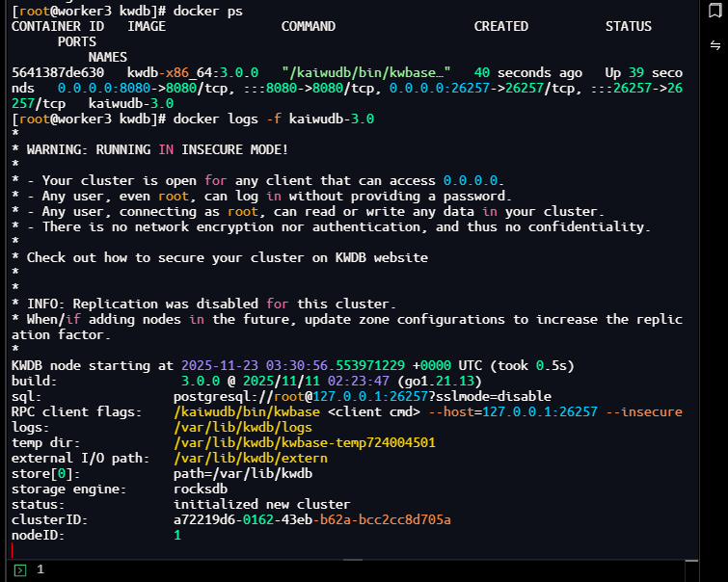Screen dimensions: 728x582
Task: Click container ID 5641387de630
Action: point(58,73)
